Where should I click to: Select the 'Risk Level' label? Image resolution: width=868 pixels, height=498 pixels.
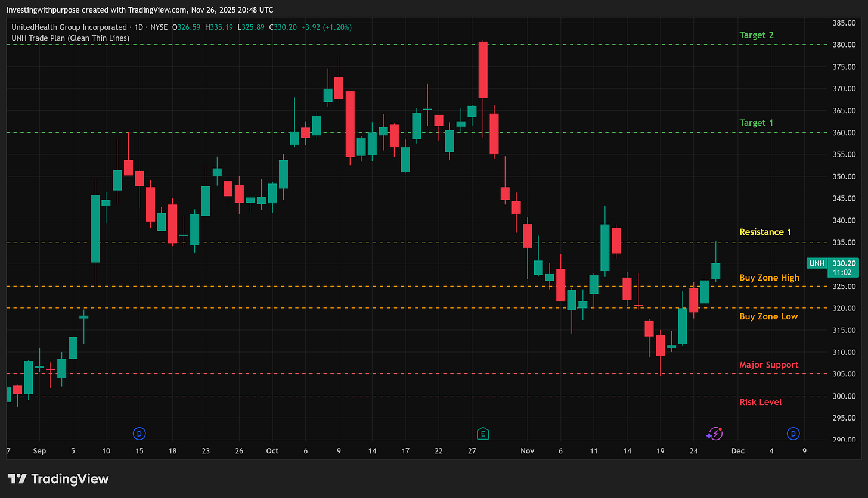(760, 402)
